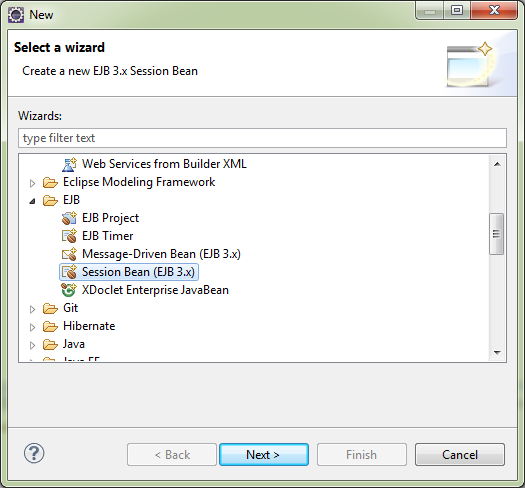Expand the Java category
Screen dimensions: 525x488
[x=32, y=345]
